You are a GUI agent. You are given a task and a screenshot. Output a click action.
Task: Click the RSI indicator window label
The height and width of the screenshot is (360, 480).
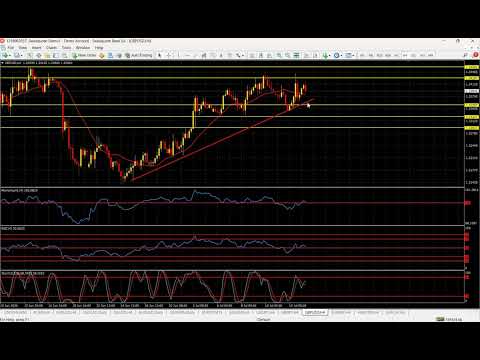pos(13,228)
